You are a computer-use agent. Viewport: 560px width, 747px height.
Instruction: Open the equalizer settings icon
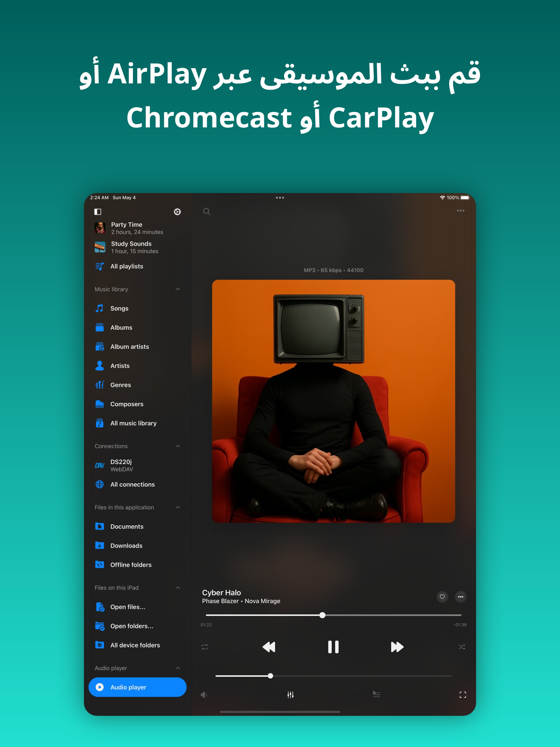pyautogui.click(x=290, y=695)
